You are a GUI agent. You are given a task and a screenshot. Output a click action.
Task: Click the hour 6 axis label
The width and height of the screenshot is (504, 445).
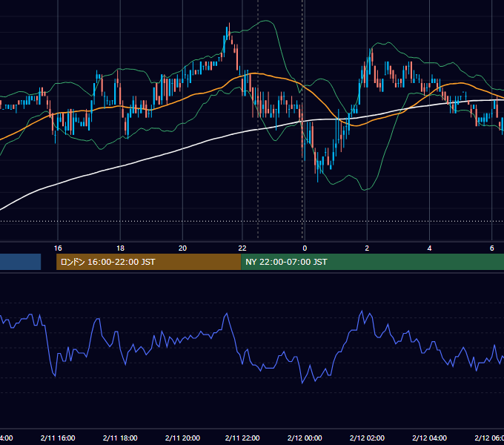[492, 248]
